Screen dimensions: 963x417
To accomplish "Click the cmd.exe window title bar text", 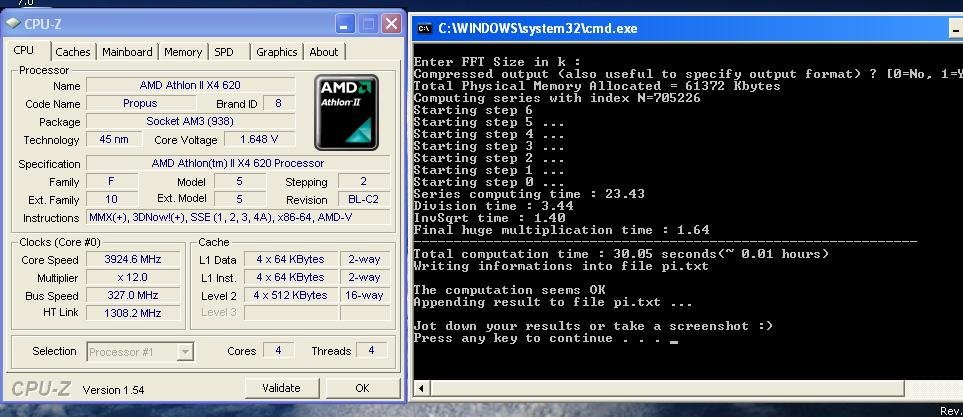I will click(538, 28).
